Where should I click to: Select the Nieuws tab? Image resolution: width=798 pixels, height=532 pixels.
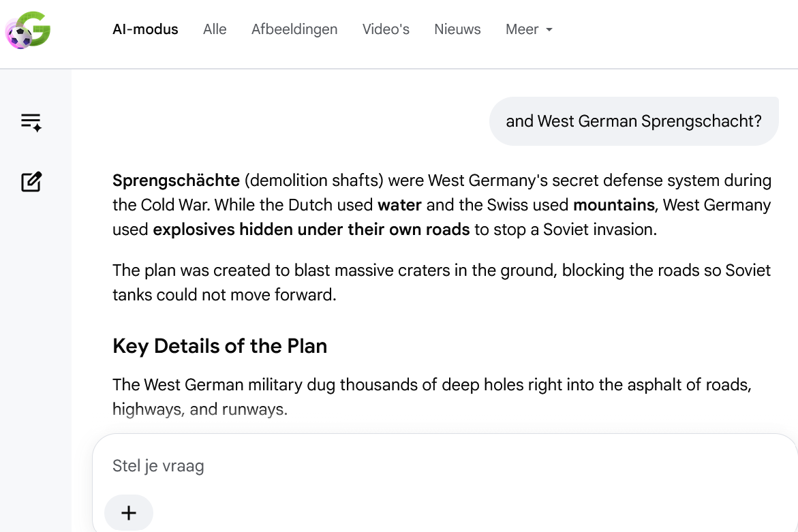[x=457, y=29]
